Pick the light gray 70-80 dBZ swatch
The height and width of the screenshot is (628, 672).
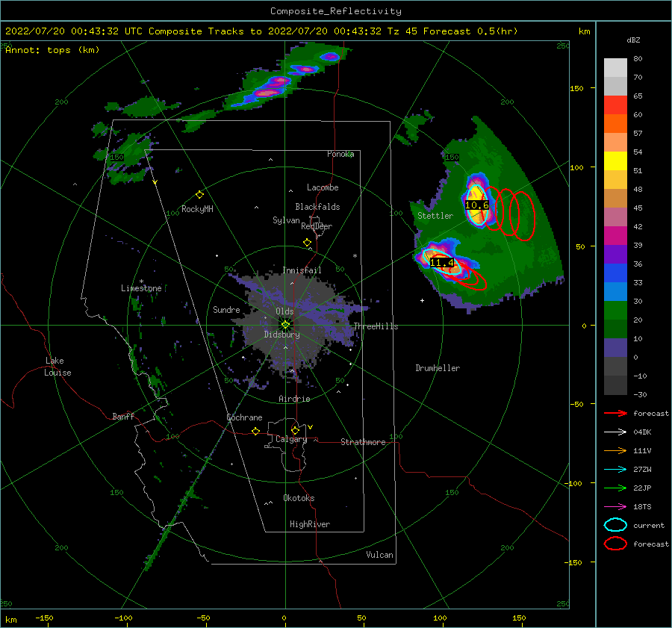(615, 68)
